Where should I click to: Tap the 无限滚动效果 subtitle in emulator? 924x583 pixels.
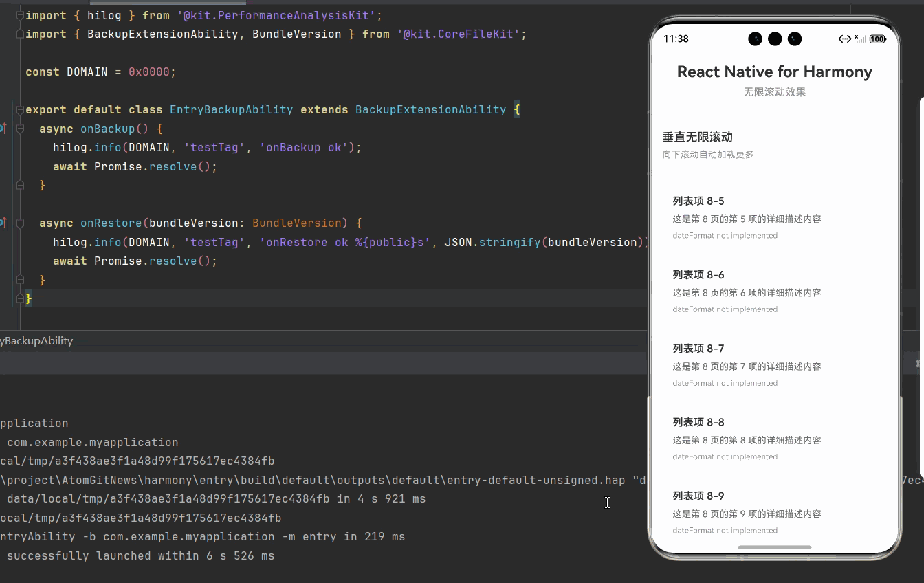pyautogui.click(x=775, y=91)
